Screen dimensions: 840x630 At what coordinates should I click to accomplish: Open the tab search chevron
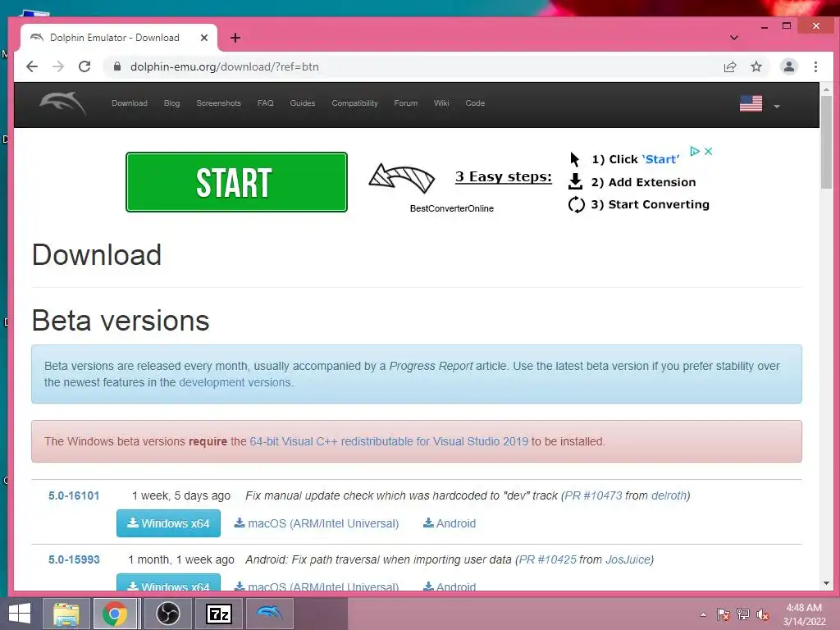click(734, 38)
